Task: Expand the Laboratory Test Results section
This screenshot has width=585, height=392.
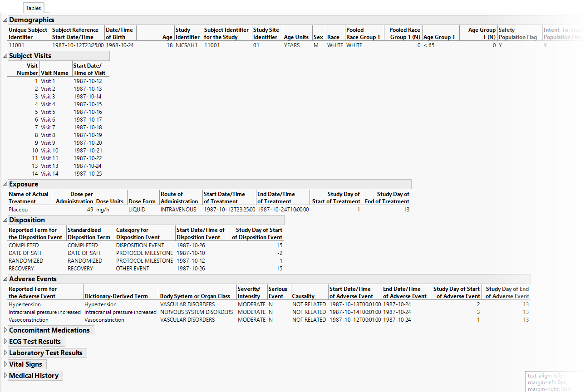Action: coord(5,353)
